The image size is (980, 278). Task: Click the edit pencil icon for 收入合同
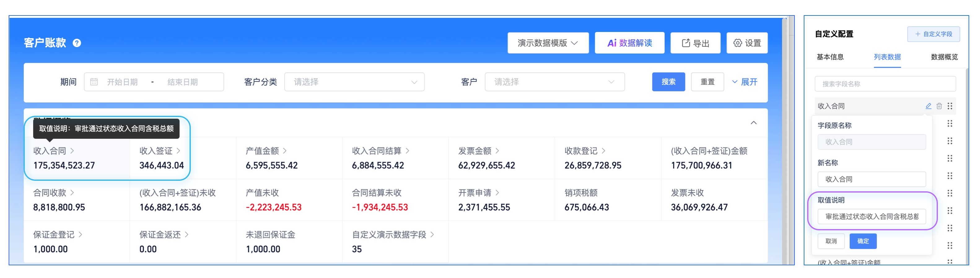point(928,106)
